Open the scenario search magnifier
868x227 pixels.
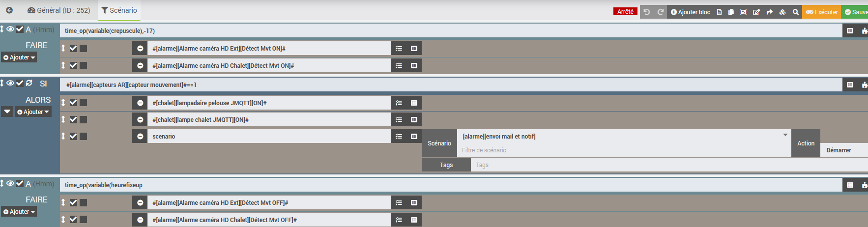[795, 12]
